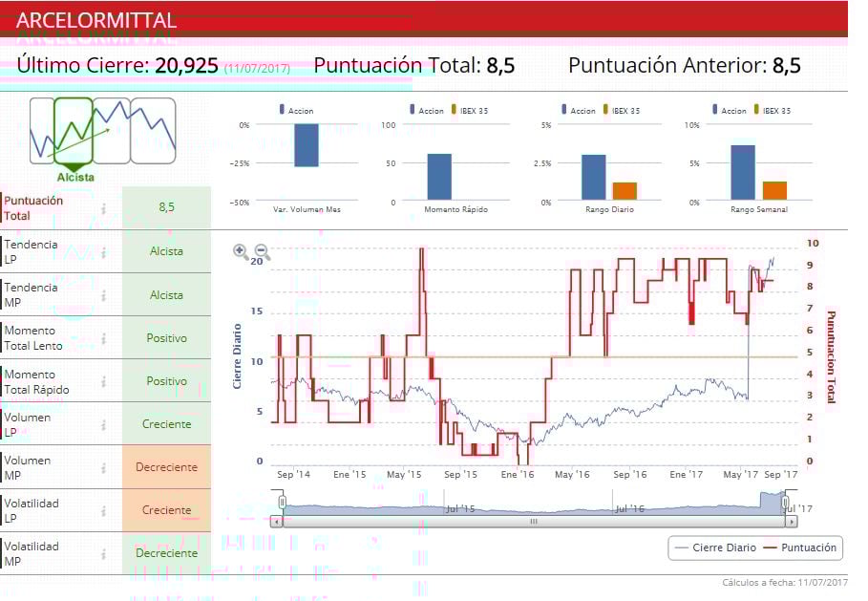Viewport: 868px width, 601px height.
Task: Click the ARCELORMITTAL header title
Action: click(x=96, y=20)
